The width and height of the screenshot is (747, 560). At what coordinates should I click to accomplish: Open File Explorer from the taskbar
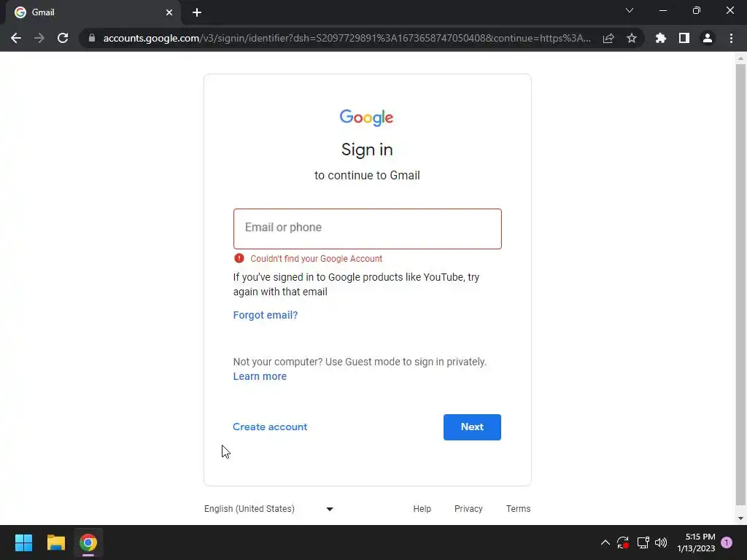coord(55,542)
